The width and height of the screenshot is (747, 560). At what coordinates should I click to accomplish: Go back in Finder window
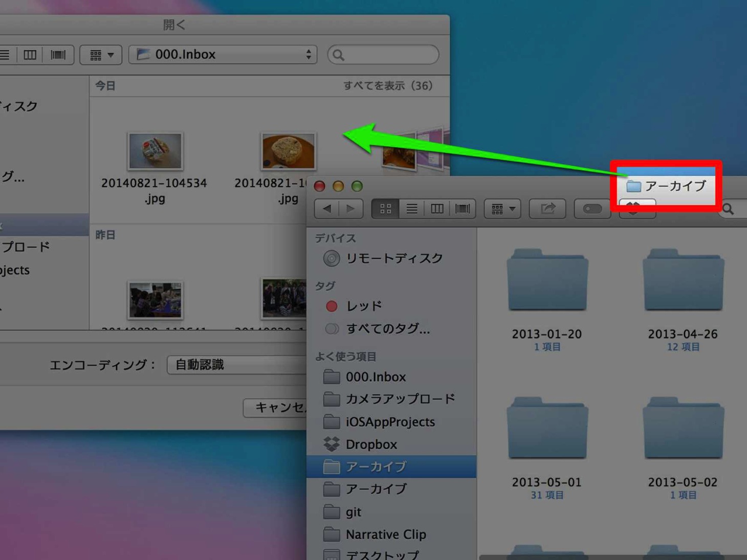[326, 209]
